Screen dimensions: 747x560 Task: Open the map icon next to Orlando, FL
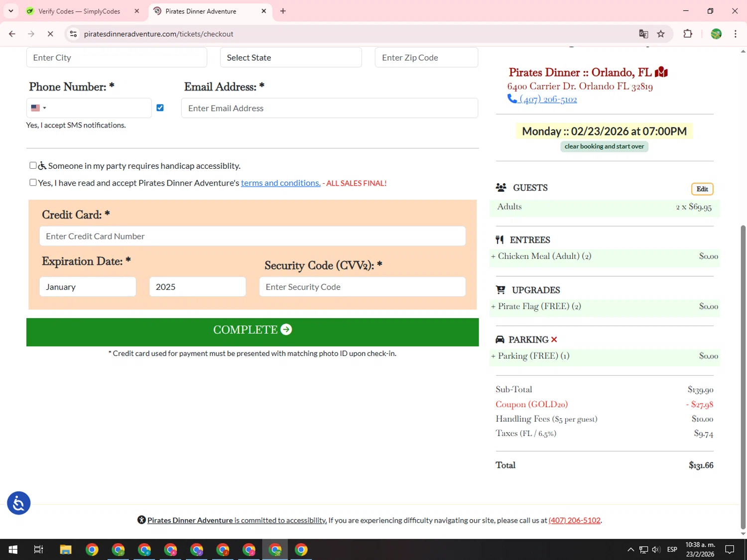[x=661, y=72]
